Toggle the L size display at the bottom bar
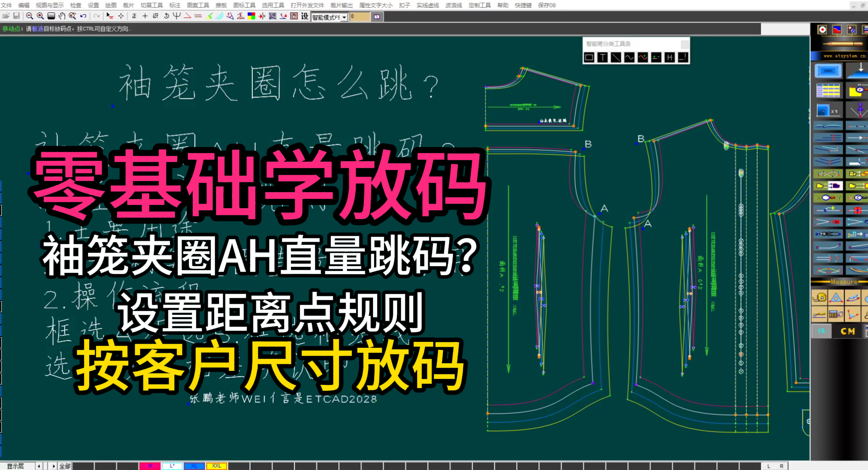The image size is (868, 470). [x=172, y=466]
